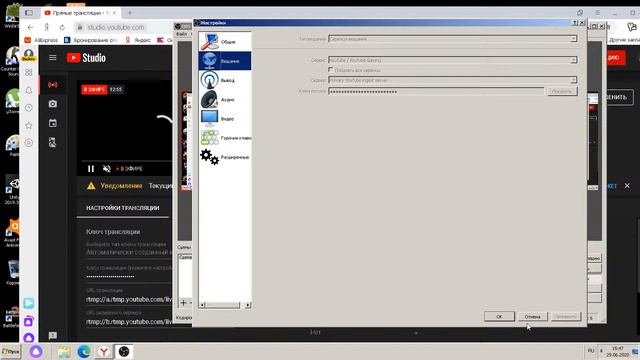Focus the masked Ключ потока field
This screenshot has width=640, height=360.
pyautogui.click(x=436, y=91)
